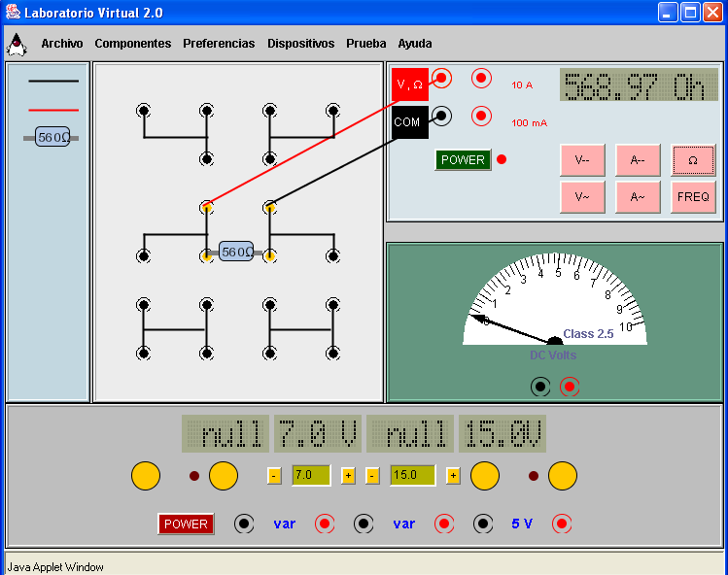This screenshot has width=728, height=575.
Task: Click the multimeter 100 mA input jack
Action: point(481,117)
